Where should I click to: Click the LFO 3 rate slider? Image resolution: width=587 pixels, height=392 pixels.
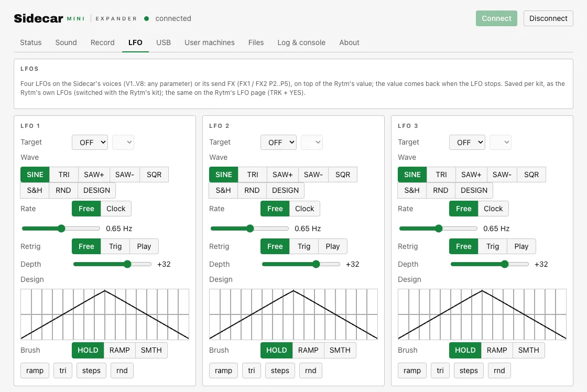pos(438,228)
